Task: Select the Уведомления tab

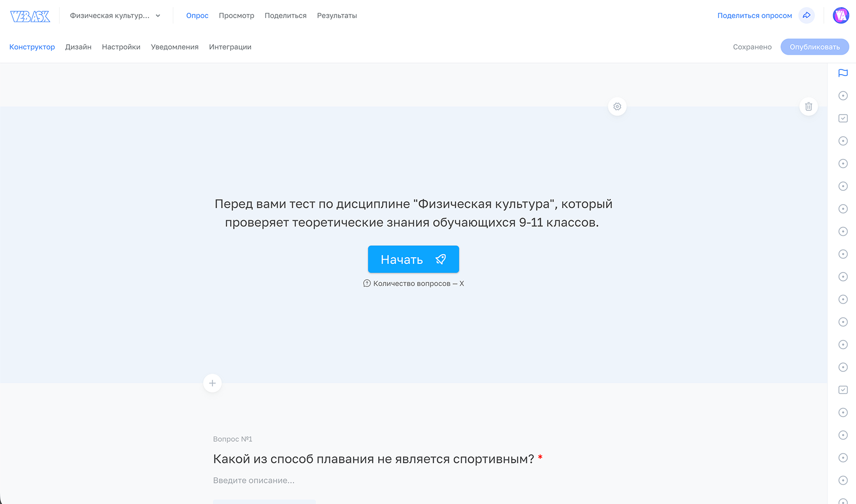Action: point(174,47)
